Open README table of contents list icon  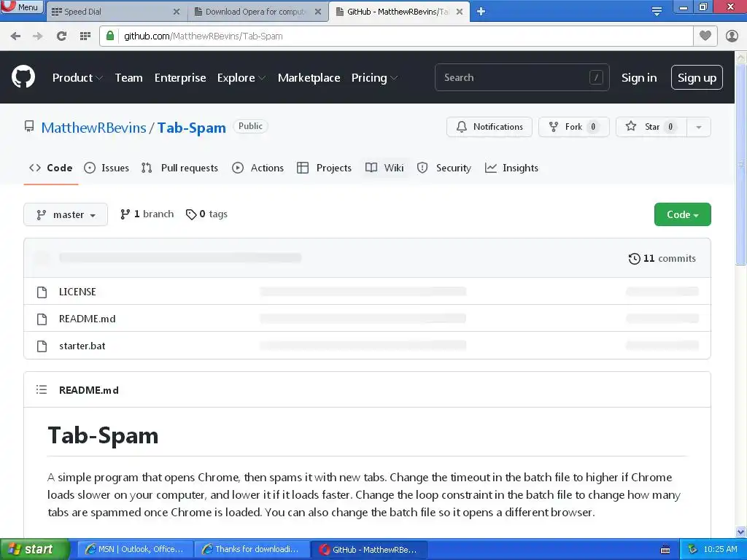[42, 389]
